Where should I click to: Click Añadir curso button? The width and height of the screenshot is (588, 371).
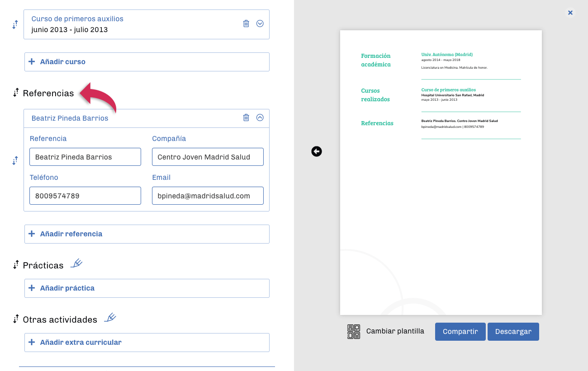tap(147, 62)
